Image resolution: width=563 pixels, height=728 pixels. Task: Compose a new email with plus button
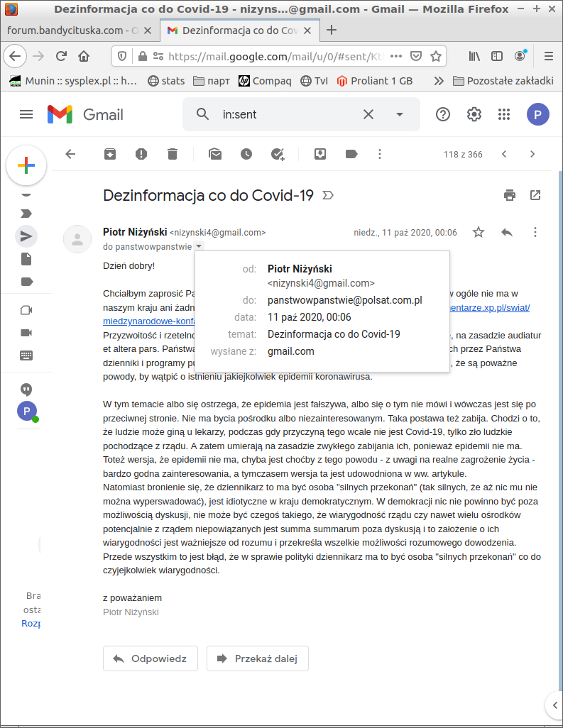[x=26, y=165]
